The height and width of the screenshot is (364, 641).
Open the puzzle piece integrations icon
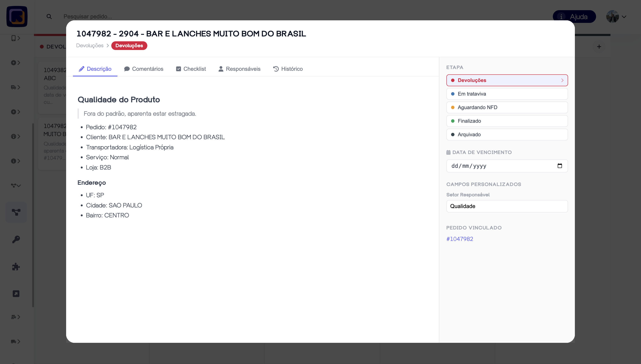(16, 267)
